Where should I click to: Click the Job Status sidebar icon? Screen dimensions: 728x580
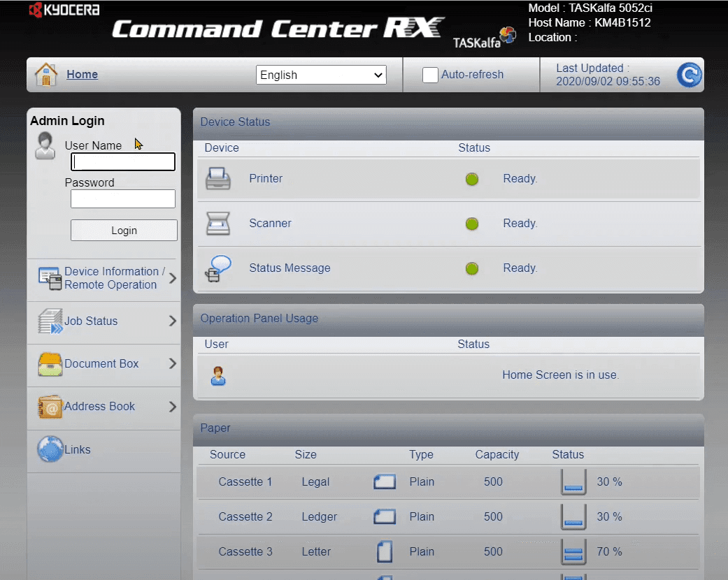(x=50, y=321)
